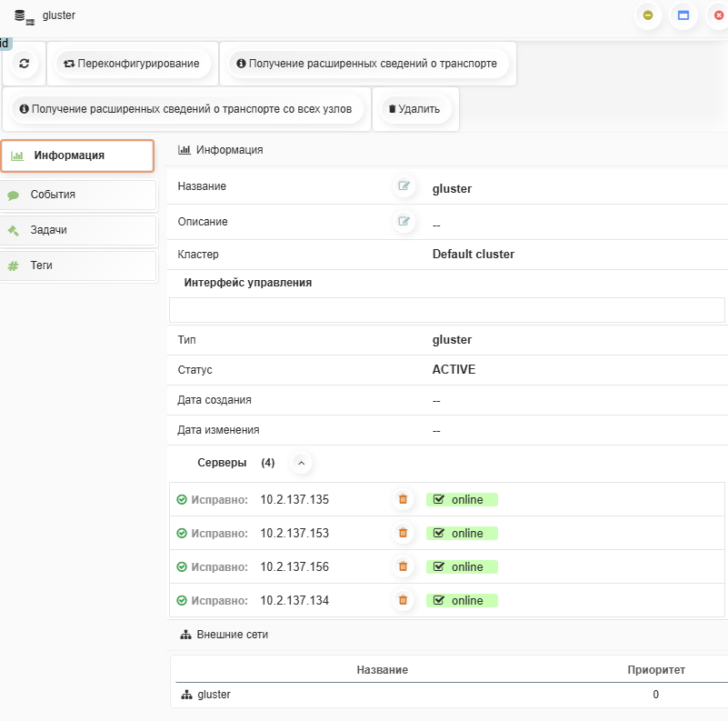Edit the Описание field pencil icon
The width and height of the screenshot is (728, 721).
[404, 221]
